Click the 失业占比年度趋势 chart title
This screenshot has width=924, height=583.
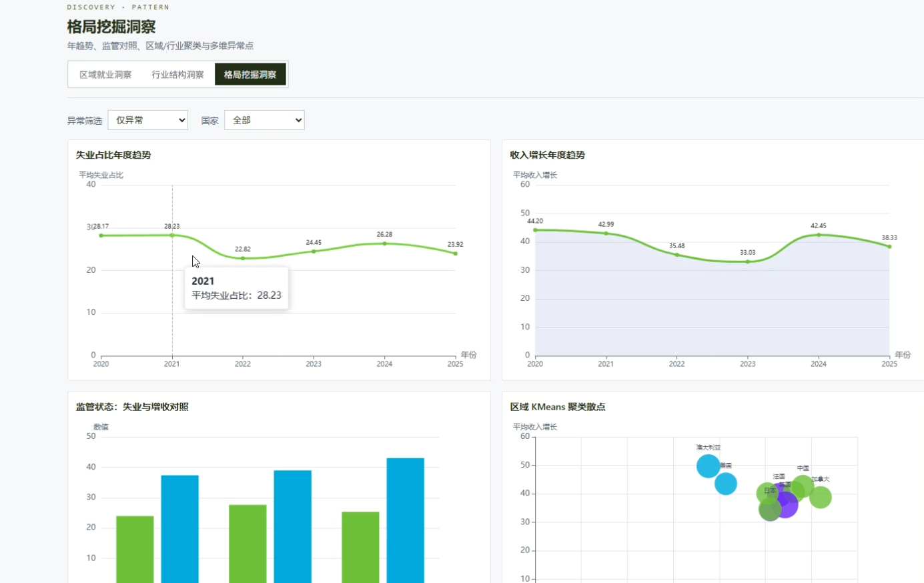click(x=113, y=155)
